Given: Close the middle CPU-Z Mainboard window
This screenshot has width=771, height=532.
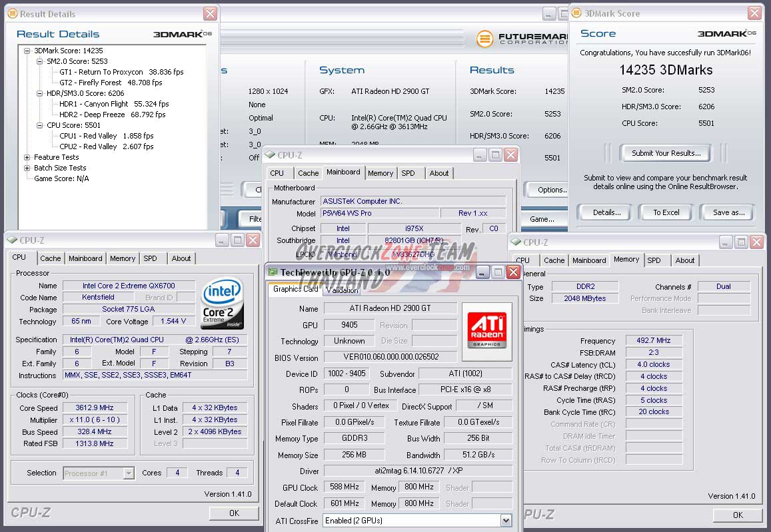Looking at the screenshot, I should (511, 155).
